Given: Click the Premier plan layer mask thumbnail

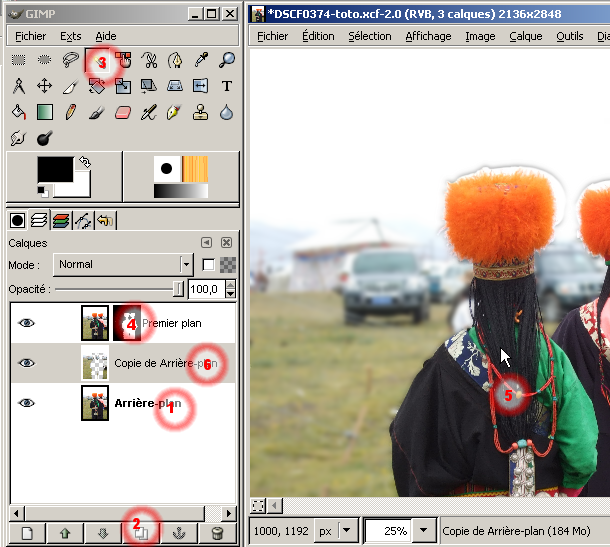Looking at the screenshot, I should 127,323.
